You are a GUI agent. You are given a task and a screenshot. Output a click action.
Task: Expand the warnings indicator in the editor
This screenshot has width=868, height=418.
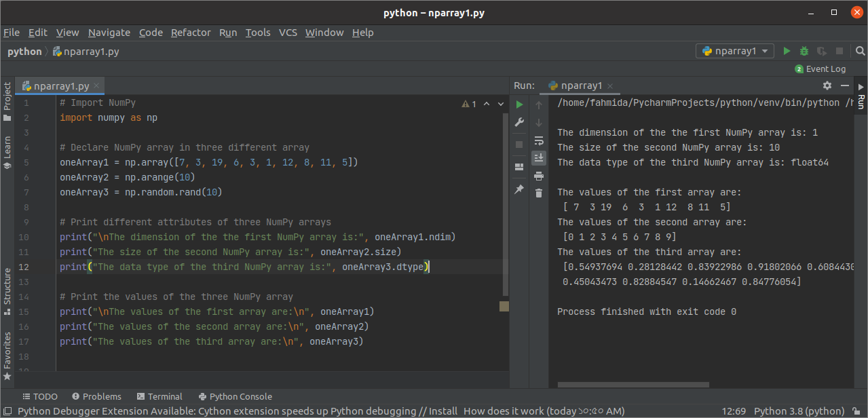click(x=470, y=104)
